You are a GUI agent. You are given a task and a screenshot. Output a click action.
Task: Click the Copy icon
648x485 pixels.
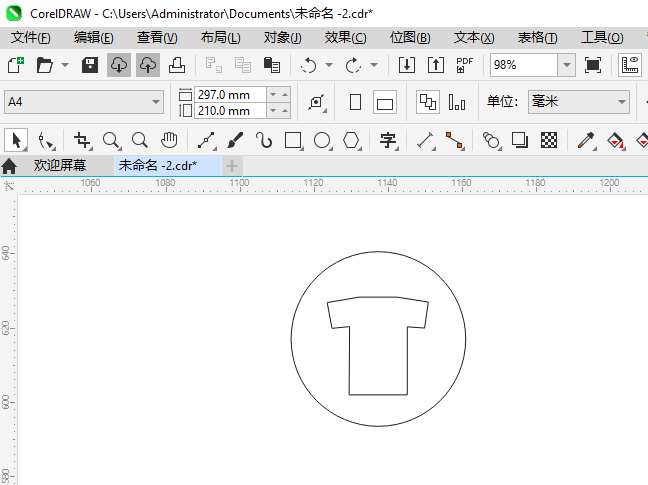coord(243,65)
